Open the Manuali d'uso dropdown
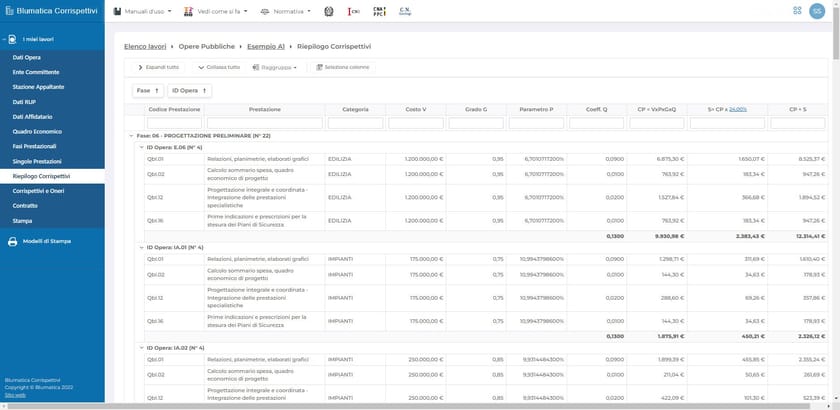 147,12
